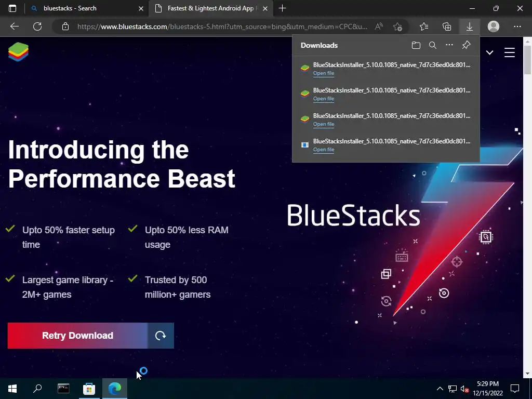Screen dimensions: 532x399
Task: Click the page vertical scrollbar thumb
Action: 527,59
